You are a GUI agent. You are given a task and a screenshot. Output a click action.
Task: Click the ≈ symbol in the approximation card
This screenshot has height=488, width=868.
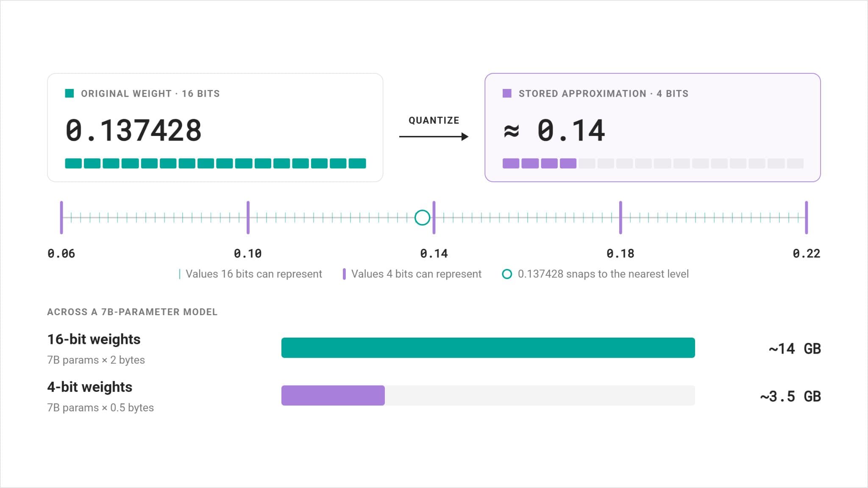tap(511, 131)
